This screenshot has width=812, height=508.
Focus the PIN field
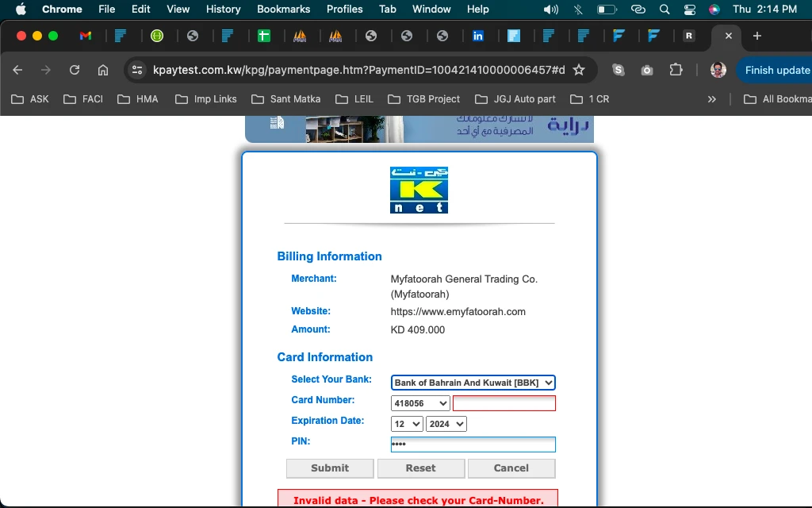[x=473, y=444]
